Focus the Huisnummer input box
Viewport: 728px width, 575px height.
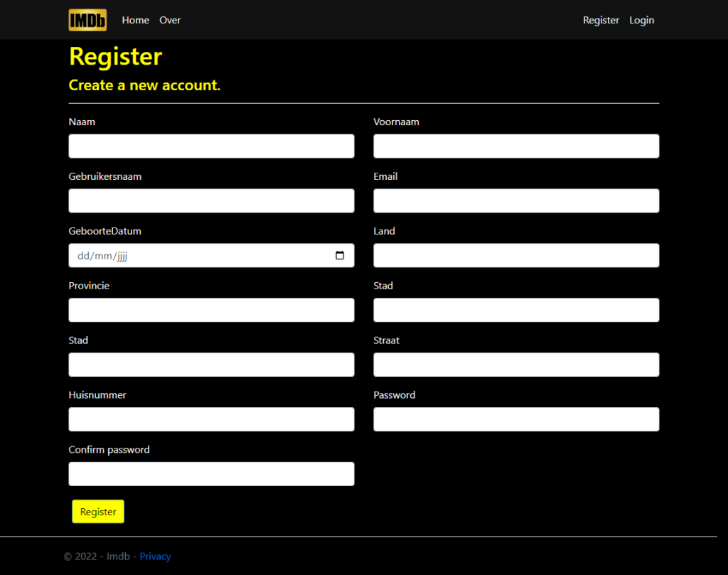point(211,419)
